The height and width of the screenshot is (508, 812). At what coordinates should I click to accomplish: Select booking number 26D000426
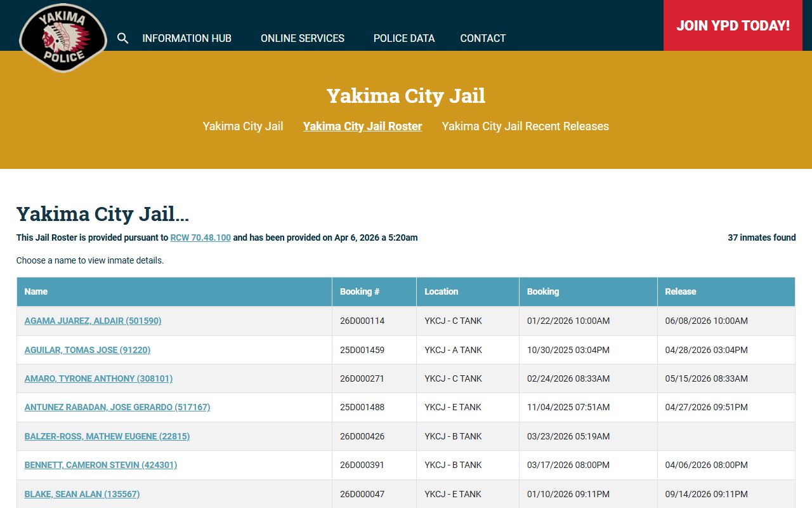pos(362,436)
